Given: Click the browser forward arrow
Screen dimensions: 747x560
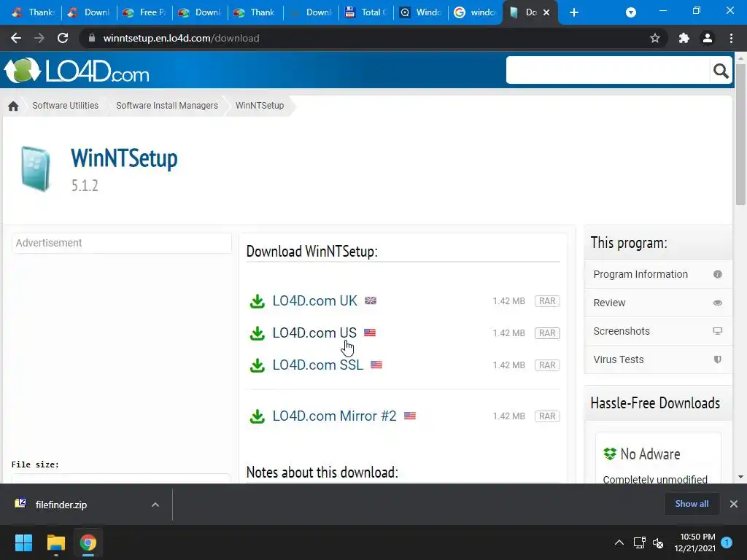Looking at the screenshot, I should 39,38.
